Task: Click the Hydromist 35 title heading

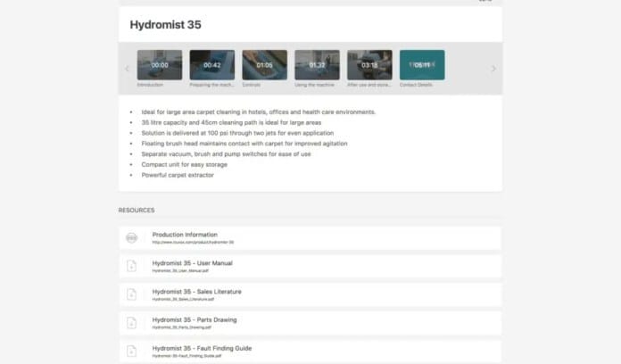Action: coord(166,25)
